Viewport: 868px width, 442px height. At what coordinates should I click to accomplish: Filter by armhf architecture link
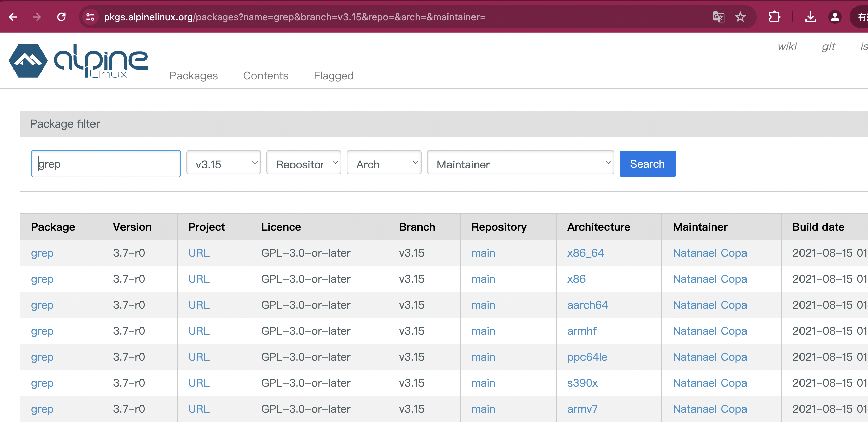point(582,331)
